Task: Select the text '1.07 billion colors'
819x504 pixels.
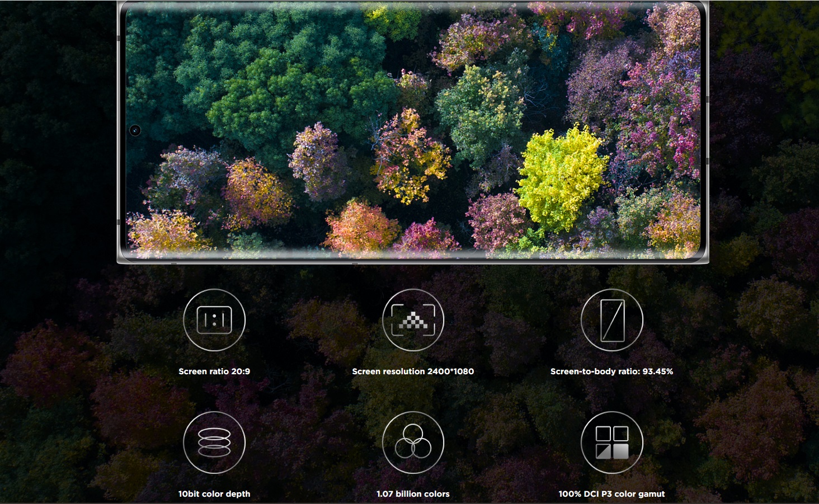Action: [413, 494]
